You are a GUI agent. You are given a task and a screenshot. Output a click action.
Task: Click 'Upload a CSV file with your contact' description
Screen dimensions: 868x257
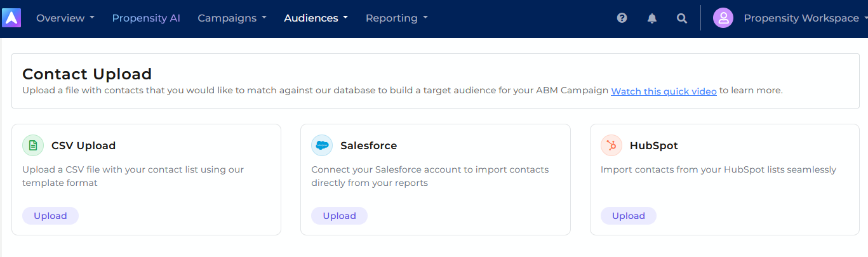133,176
